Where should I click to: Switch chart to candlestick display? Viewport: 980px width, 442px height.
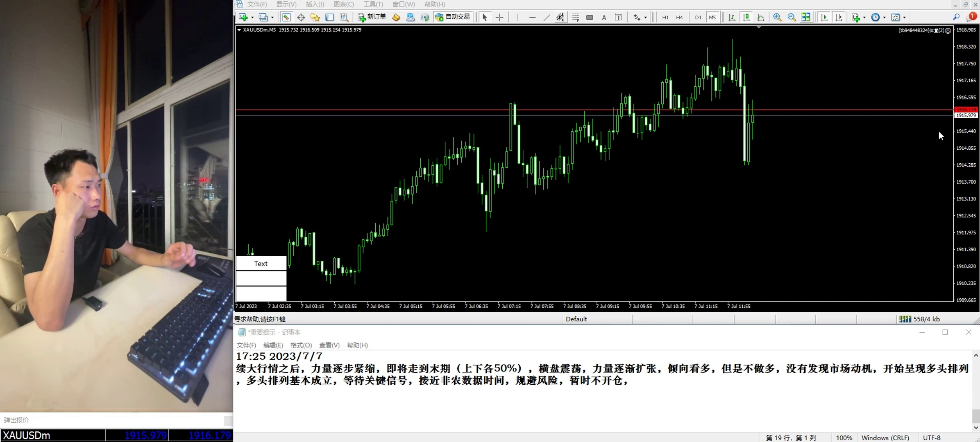pos(746,17)
